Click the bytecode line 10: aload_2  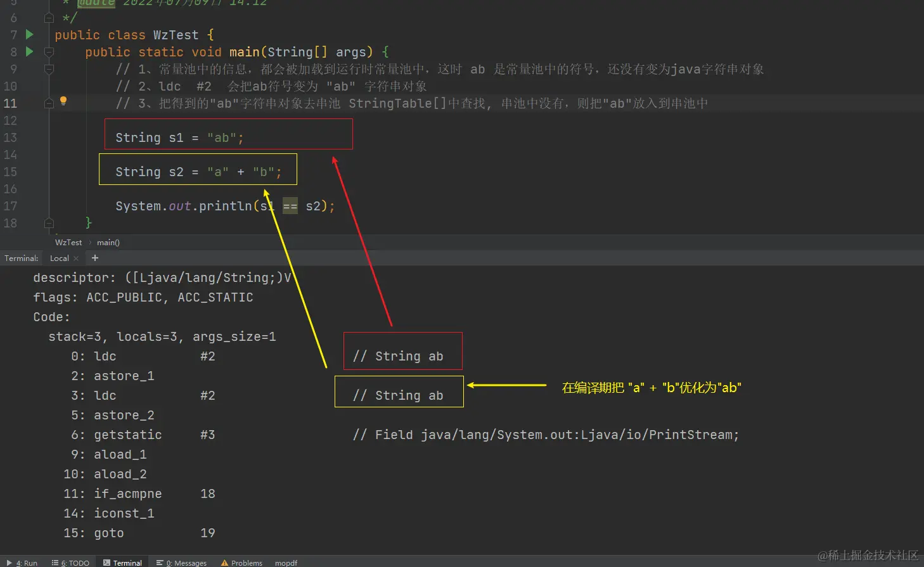(105, 474)
